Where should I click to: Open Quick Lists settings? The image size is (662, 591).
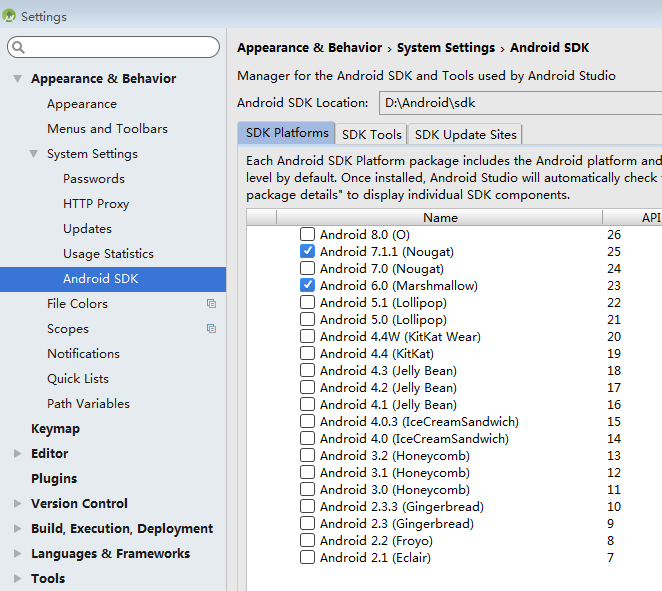pyautogui.click(x=78, y=379)
